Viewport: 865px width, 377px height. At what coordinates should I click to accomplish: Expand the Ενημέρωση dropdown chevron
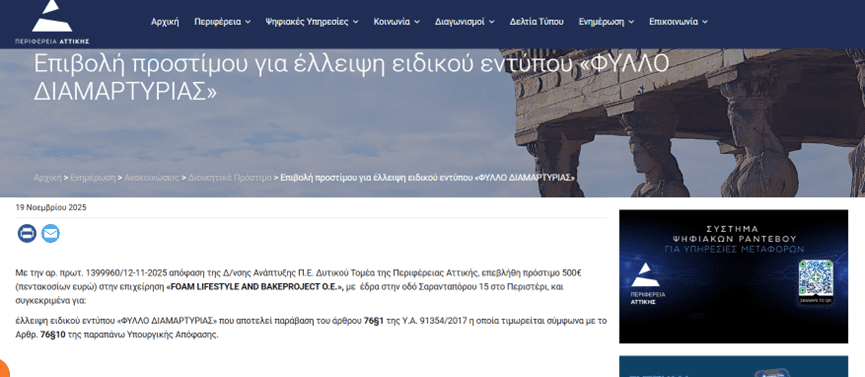pos(631,22)
